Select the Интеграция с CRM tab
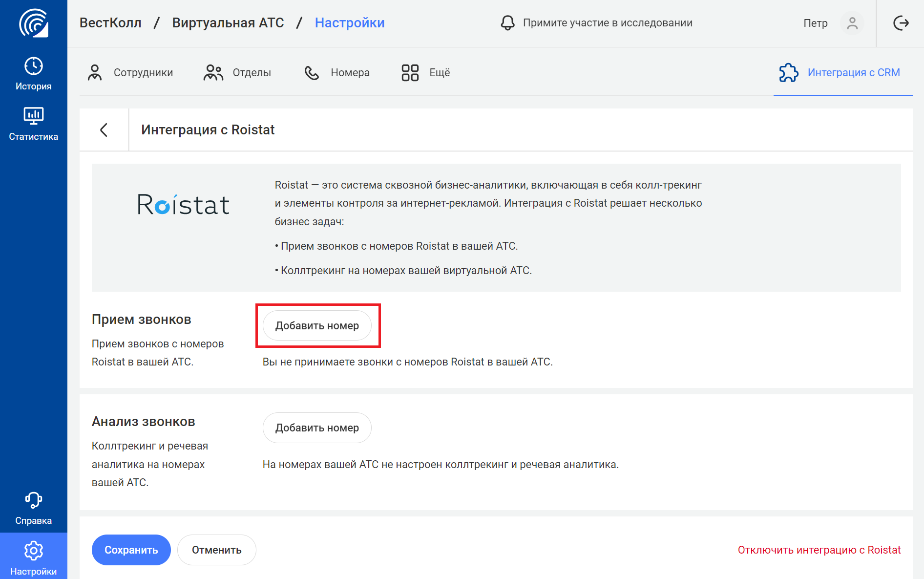Screen dimensions: 924x579 click(843, 72)
